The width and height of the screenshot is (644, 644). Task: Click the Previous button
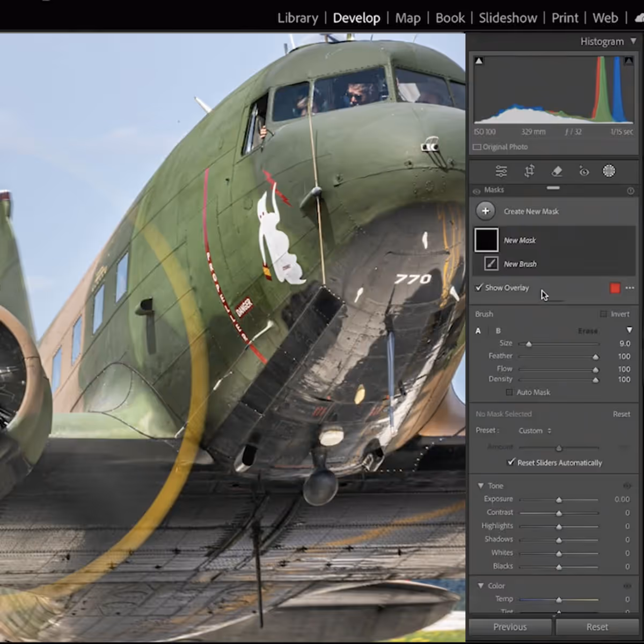point(510,627)
